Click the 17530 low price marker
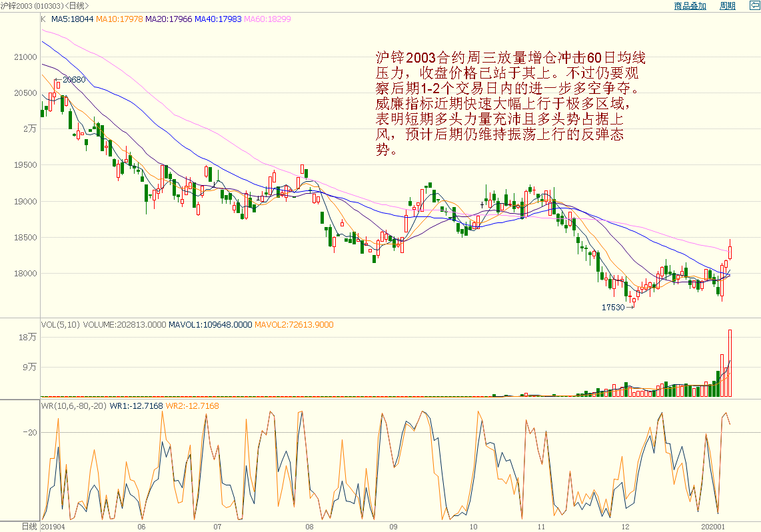This screenshot has width=761, height=532. tap(613, 308)
